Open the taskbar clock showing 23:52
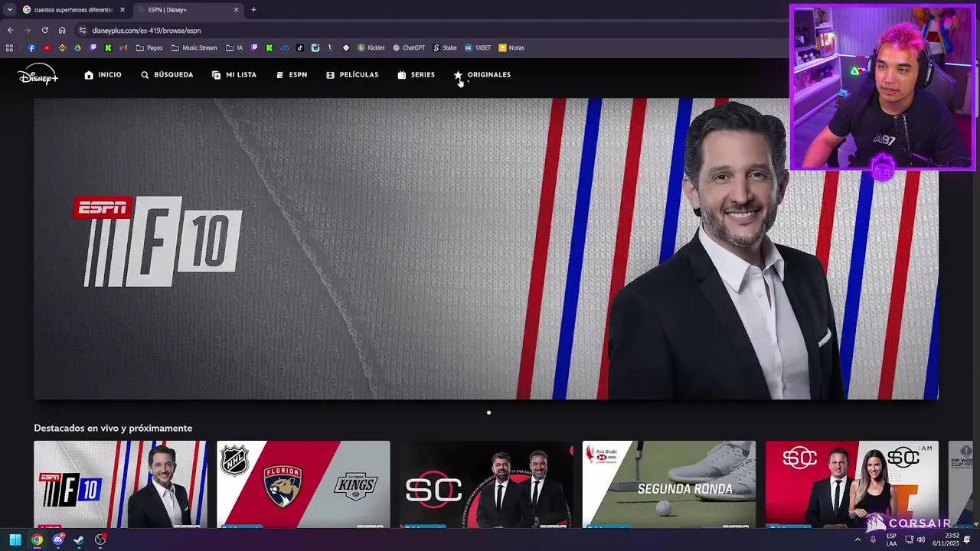Screen dimensions: 980x551 pyautogui.click(x=946, y=540)
